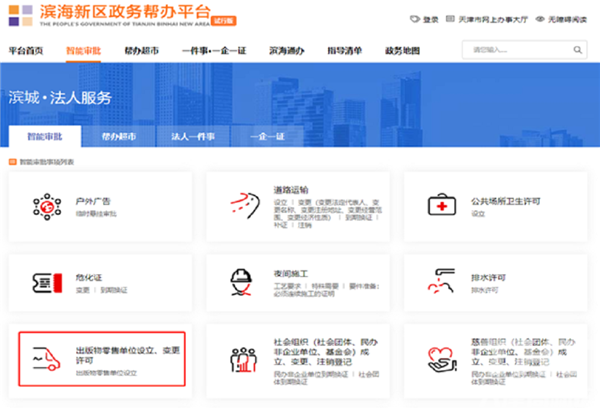600x409 pixels.
Task: Open 社会组织成立、变更、注销登记 title
Action: 325,352
